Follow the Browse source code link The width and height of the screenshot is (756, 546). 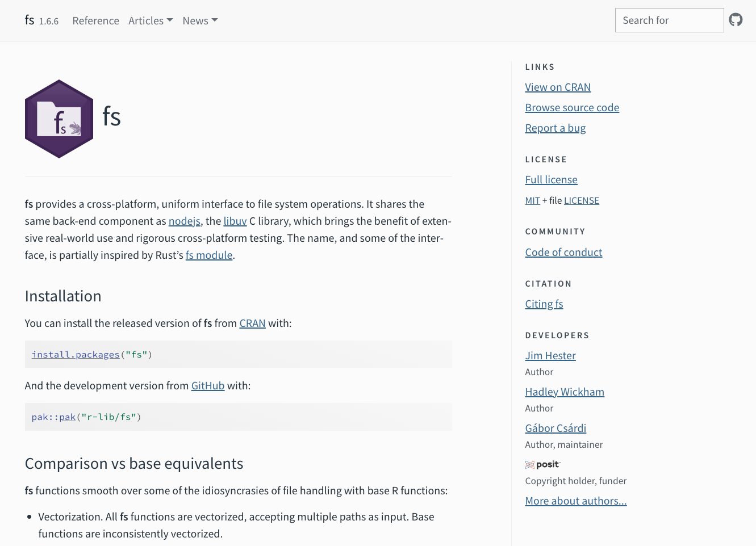click(x=571, y=107)
